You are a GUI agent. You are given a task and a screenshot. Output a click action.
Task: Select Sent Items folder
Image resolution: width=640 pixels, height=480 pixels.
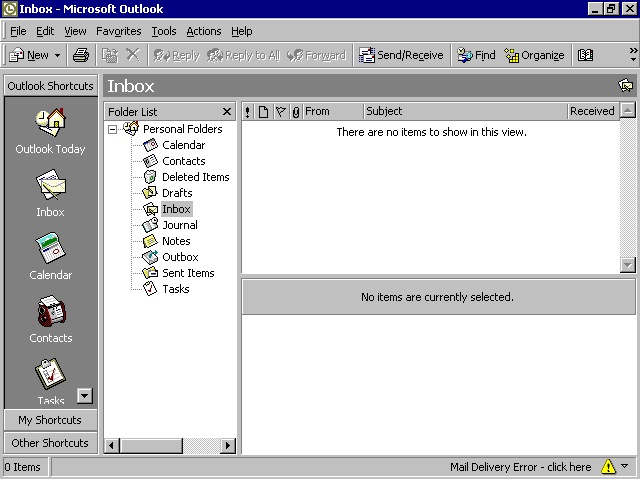(188, 273)
